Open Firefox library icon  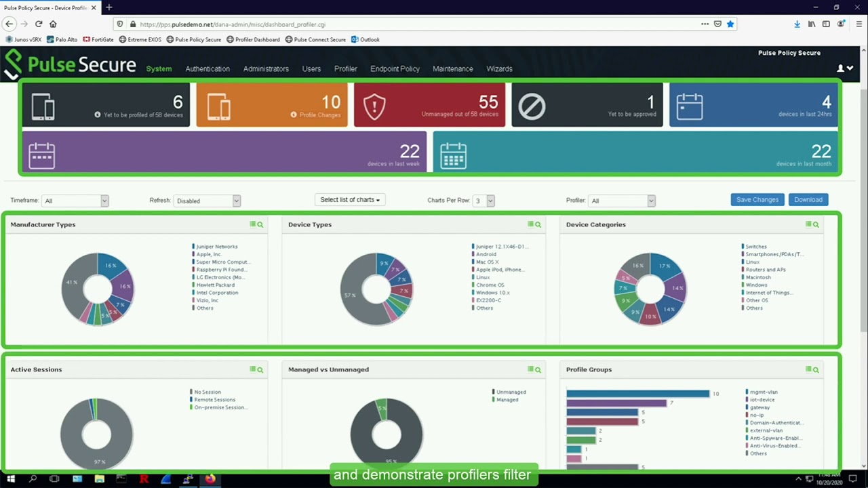click(811, 24)
